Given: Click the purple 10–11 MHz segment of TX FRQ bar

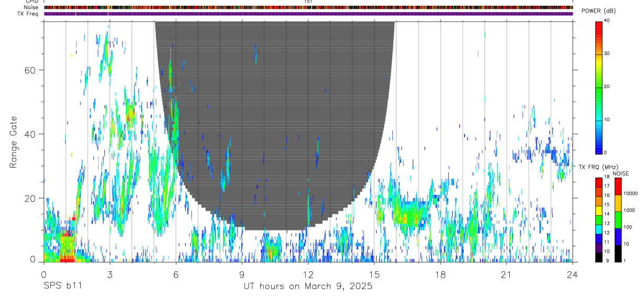Looking at the screenshot, I should coord(598,248).
